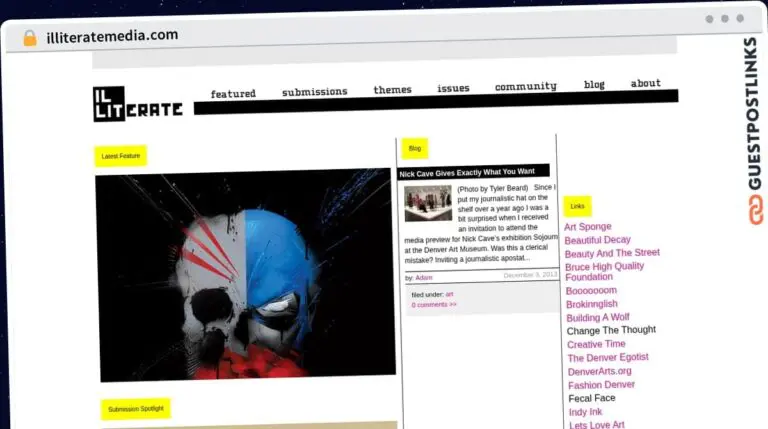Click the yellow Submission Spotlight label
The image size is (768, 429).
tap(136, 409)
